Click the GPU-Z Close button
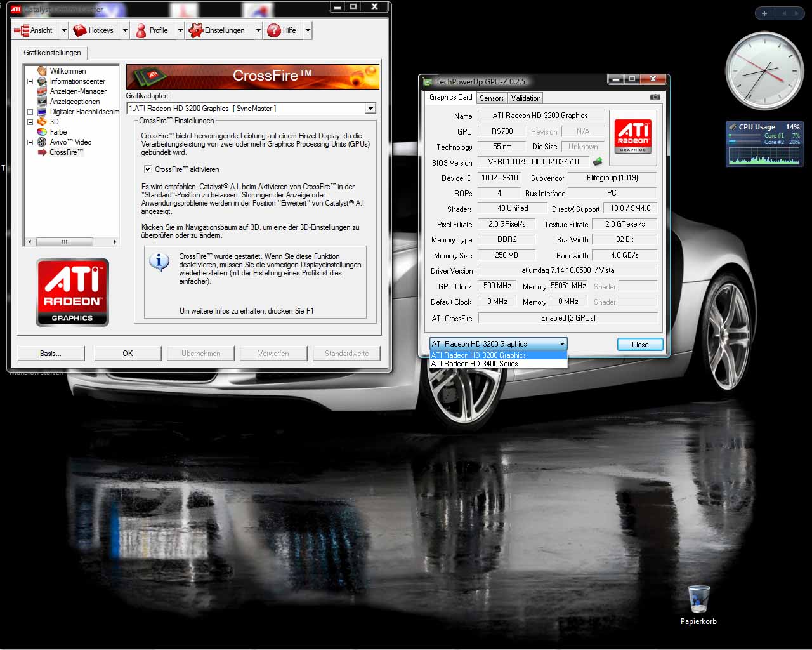Viewport: 812px width, 650px height. [640, 345]
